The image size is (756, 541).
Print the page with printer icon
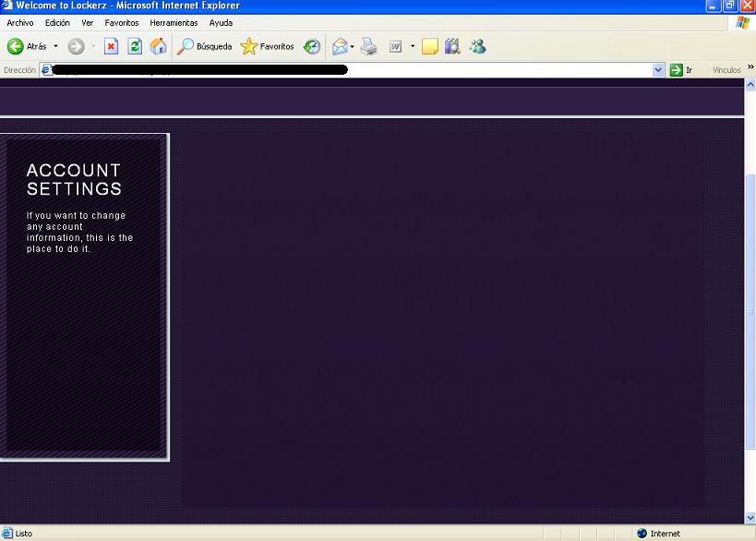click(369, 46)
